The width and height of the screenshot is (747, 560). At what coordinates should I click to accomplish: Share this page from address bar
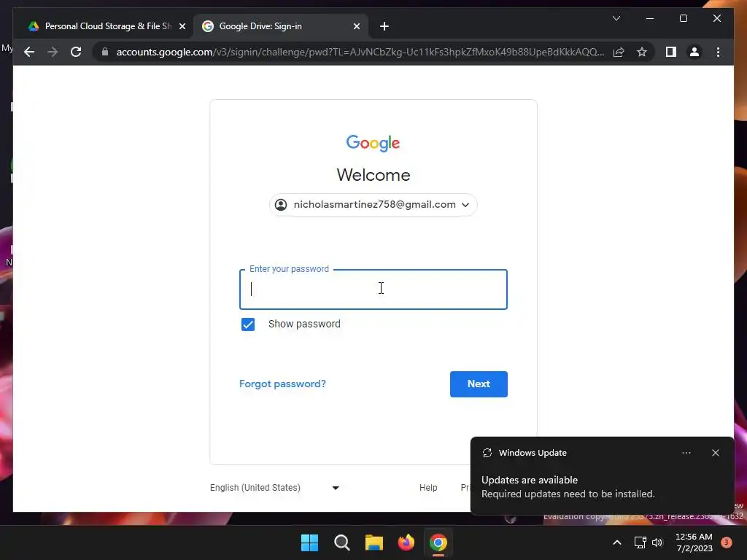pos(619,52)
